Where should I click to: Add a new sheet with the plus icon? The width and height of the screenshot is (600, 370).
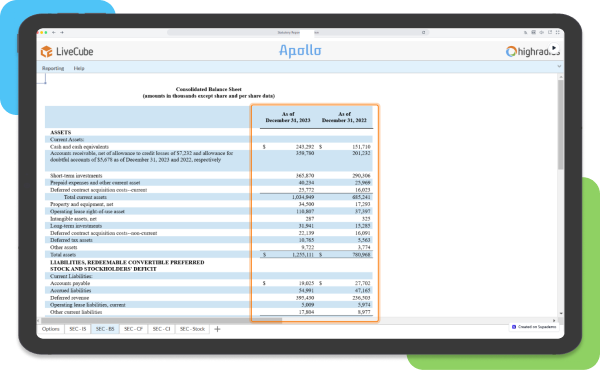tap(217, 329)
